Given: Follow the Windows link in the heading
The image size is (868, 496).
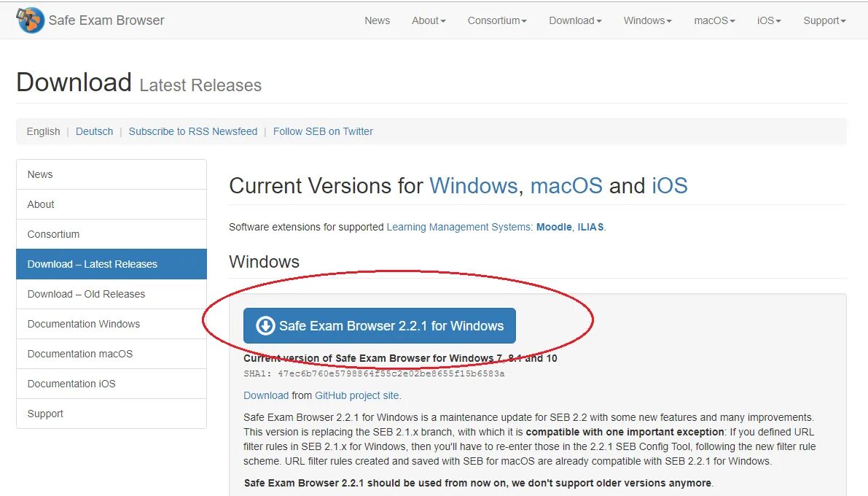Looking at the screenshot, I should pos(473,186).
